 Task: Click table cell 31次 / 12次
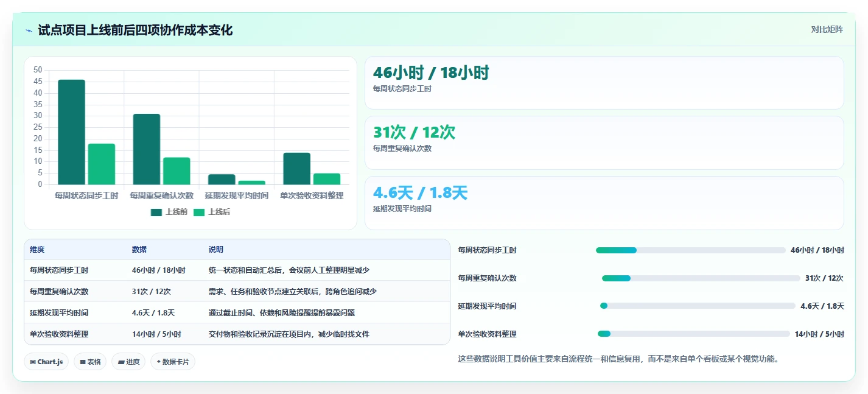click(151, 292)
